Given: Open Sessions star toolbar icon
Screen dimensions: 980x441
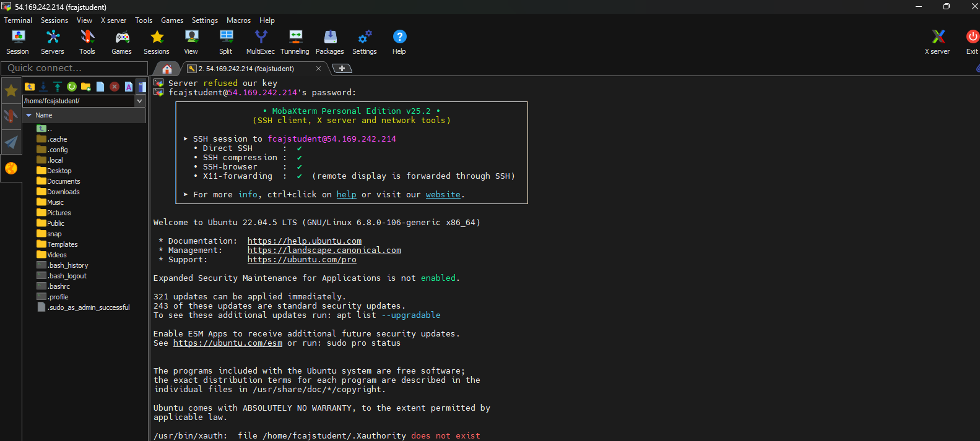Looking at the screenshot, I should [x=157, y=42].
